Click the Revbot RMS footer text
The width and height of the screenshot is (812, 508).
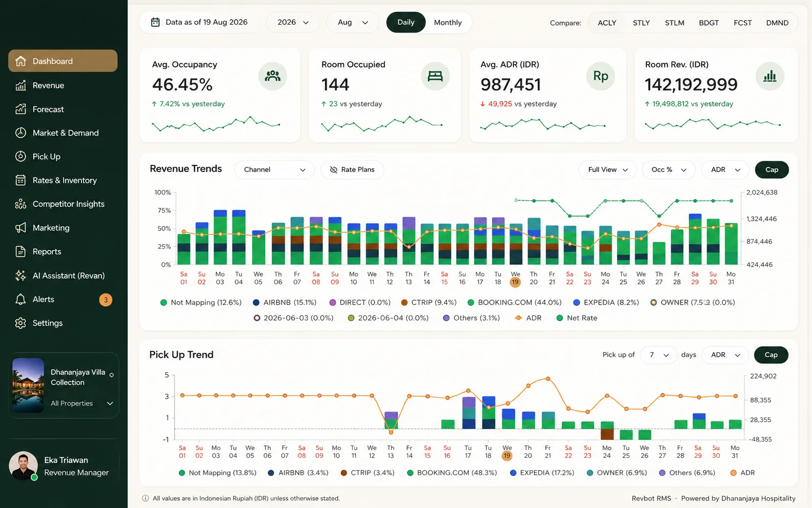pyautogui.click(x=651, y=498)
